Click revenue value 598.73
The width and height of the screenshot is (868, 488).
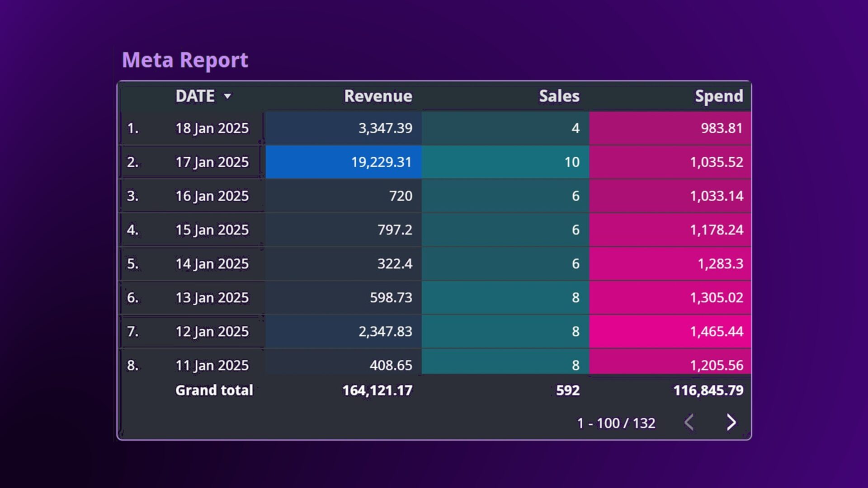click(391, 298)
